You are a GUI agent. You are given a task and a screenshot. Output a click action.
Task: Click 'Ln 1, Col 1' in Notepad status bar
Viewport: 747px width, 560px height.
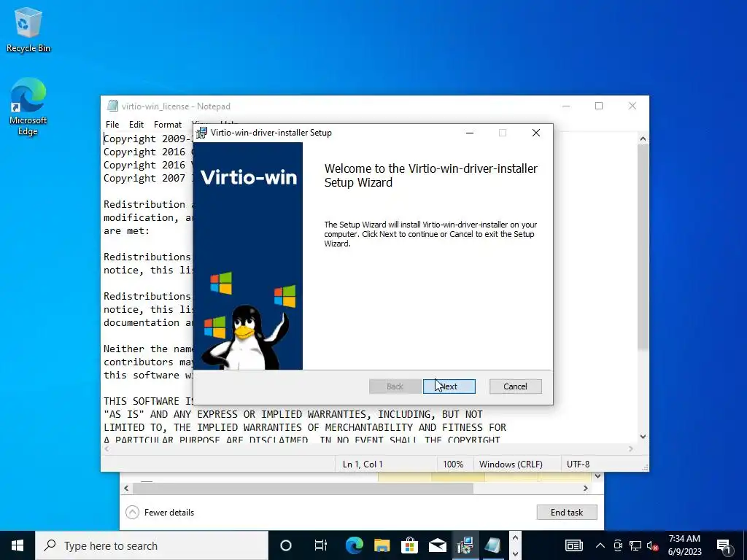[x=363, y=464]
